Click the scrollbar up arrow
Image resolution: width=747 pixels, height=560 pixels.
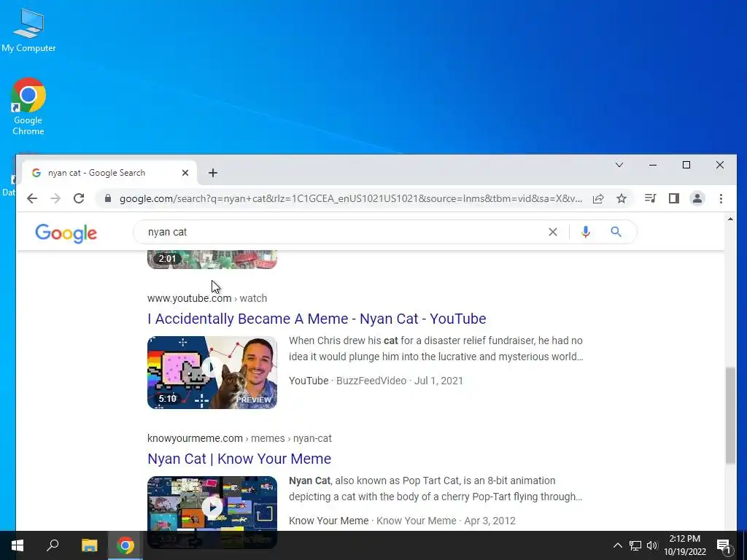(730, 219)
